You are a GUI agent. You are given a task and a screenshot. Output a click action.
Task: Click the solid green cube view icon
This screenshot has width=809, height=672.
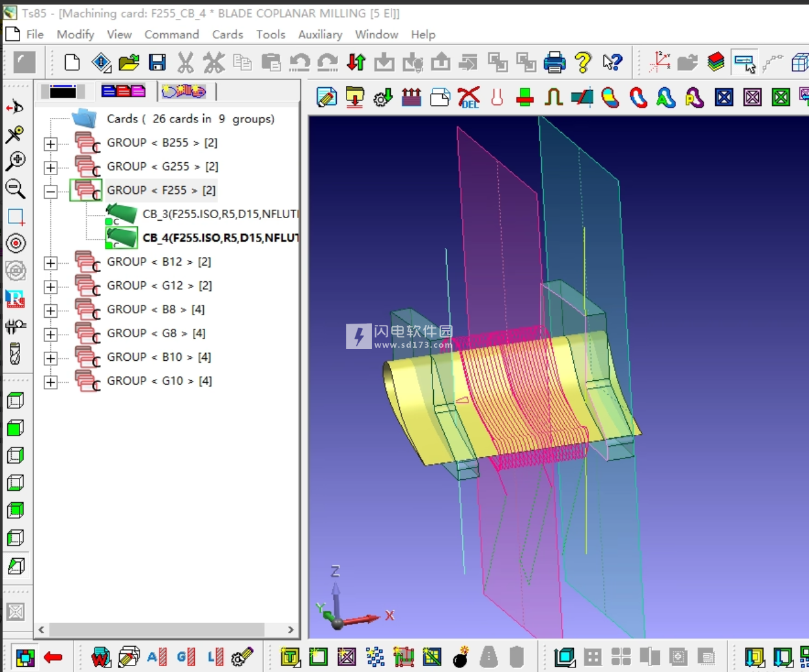16,428
